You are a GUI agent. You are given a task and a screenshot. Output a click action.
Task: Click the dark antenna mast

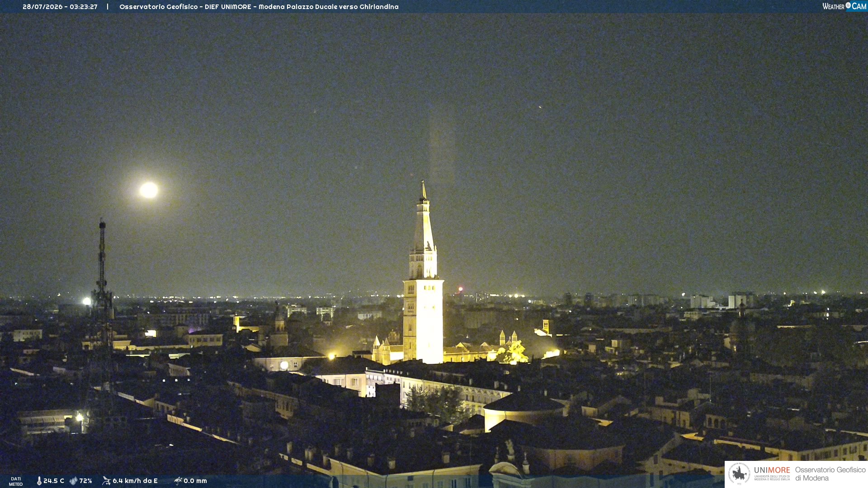tap(103, 307)
